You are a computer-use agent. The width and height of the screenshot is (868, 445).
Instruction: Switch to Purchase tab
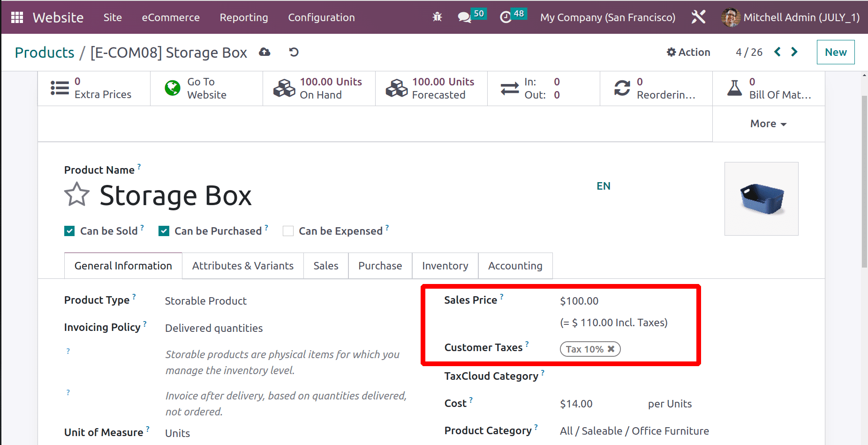click(380, 266)
